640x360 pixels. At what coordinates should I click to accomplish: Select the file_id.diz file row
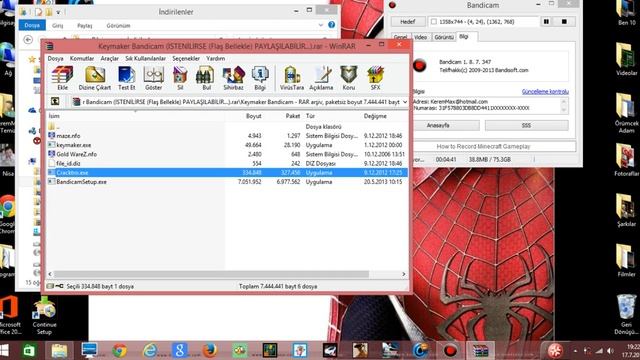[227, 163]
